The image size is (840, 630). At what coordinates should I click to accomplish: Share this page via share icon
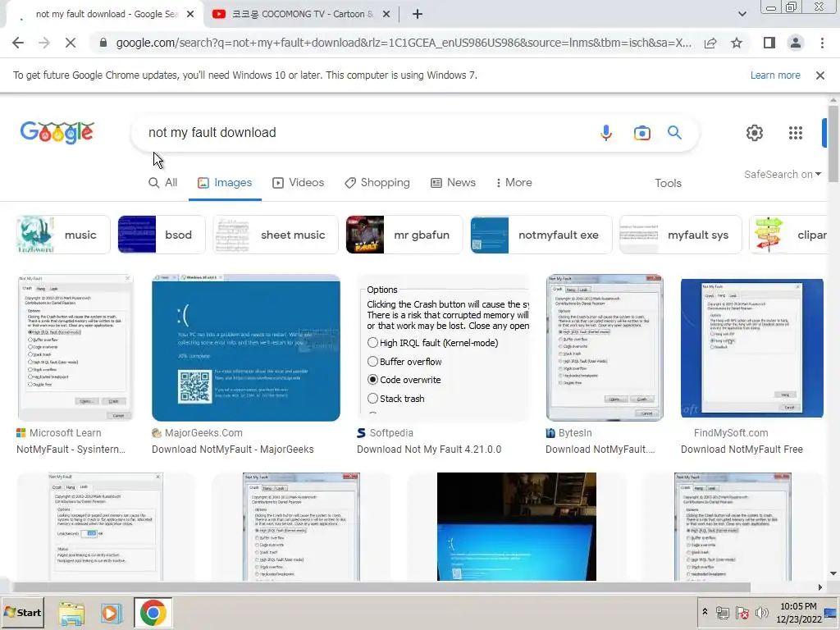710,43
